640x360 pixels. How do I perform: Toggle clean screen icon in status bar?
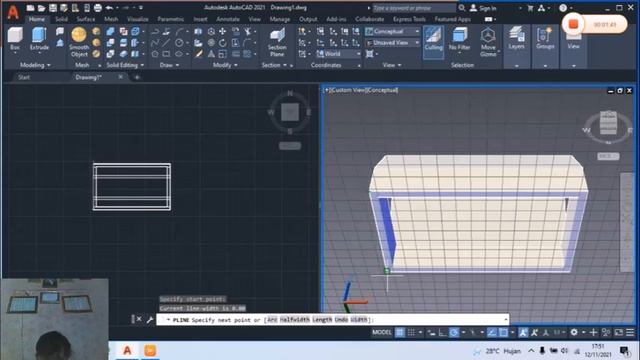[619, 333]
